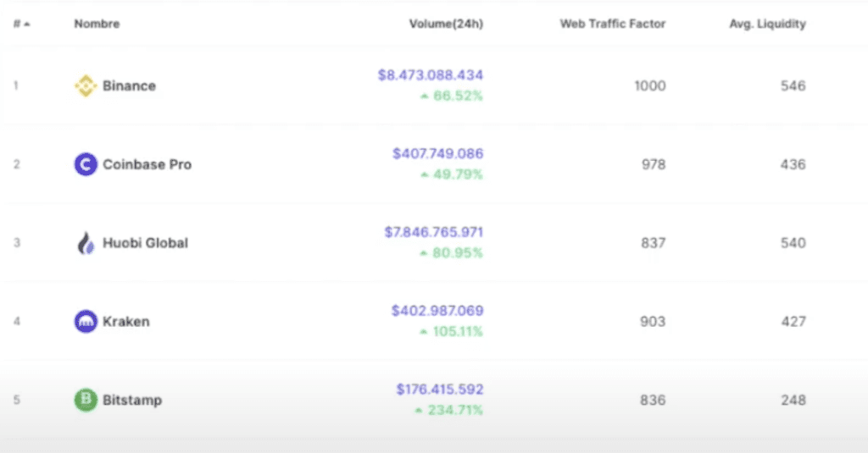Click Huobi Global volume $7.846.765.971
The image size is (868, 453).
434,232
